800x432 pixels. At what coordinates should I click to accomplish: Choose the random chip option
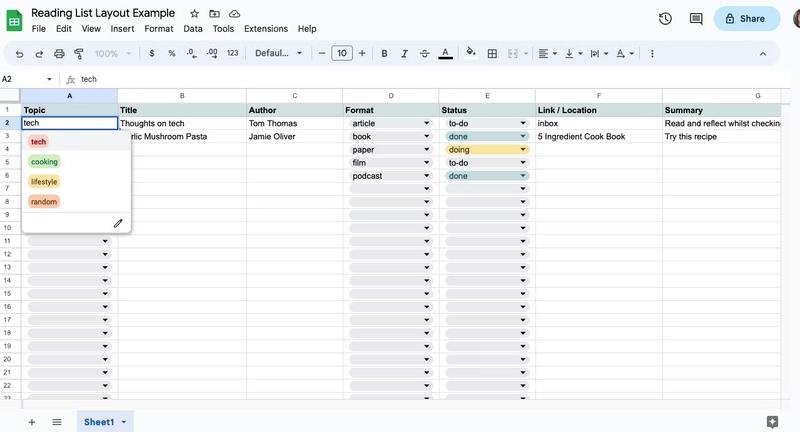44,201
